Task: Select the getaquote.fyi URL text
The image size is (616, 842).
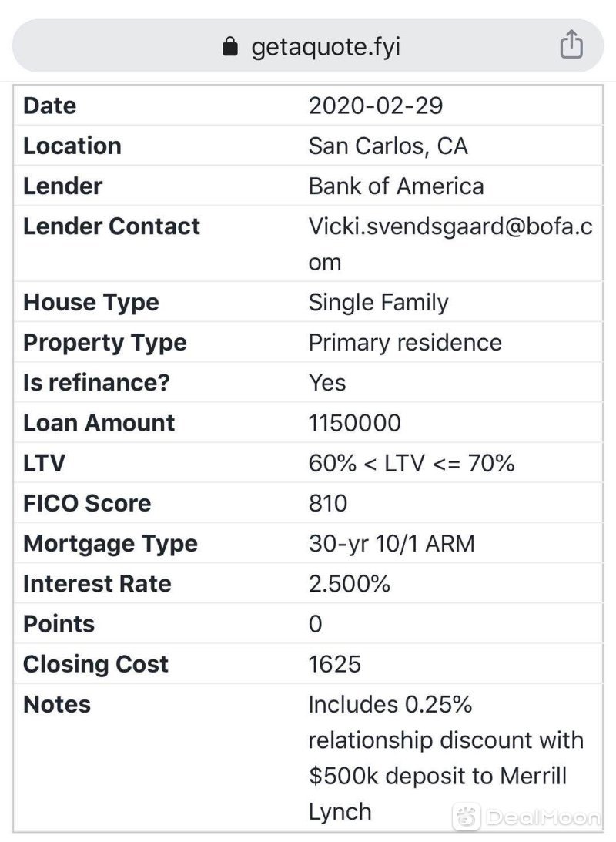Action: (x=326, y=47)
